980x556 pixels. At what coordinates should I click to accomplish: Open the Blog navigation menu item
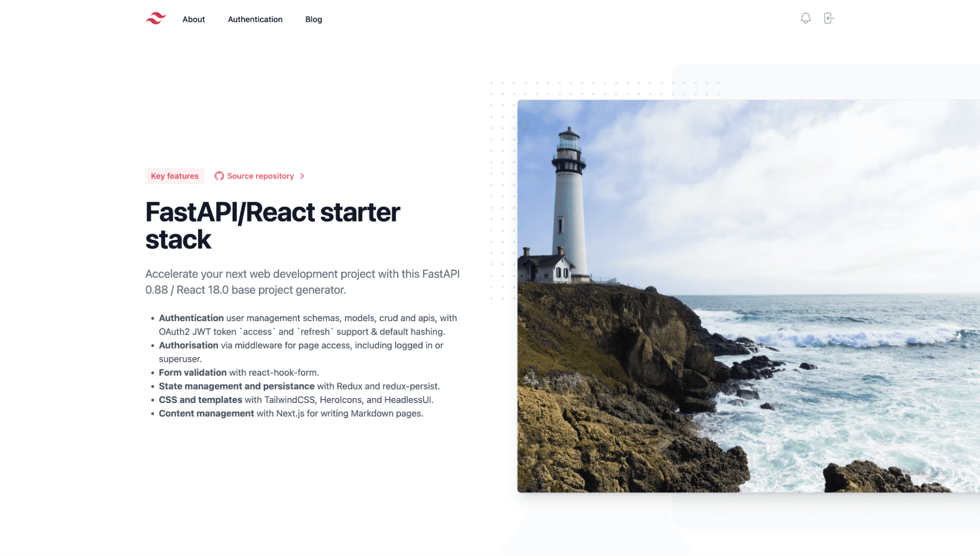click(x=314, y=18)
